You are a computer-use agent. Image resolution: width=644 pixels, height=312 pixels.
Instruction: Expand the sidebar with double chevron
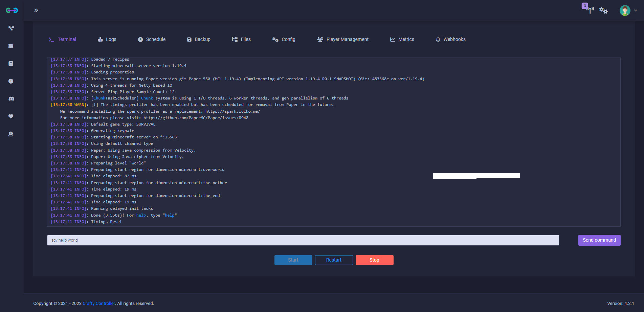36,10
